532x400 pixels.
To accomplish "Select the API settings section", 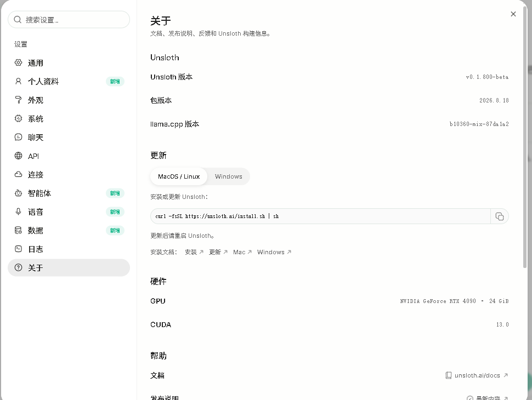I will point(69,156).
